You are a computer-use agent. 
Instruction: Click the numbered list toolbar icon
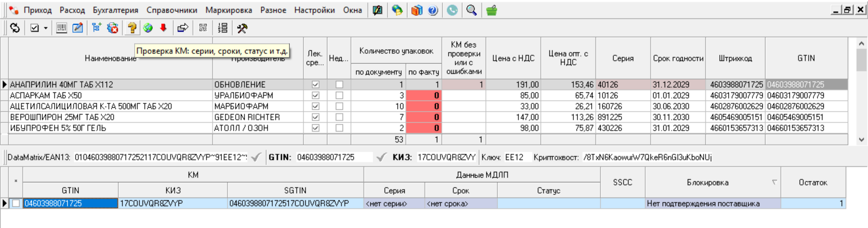point(222,28)
